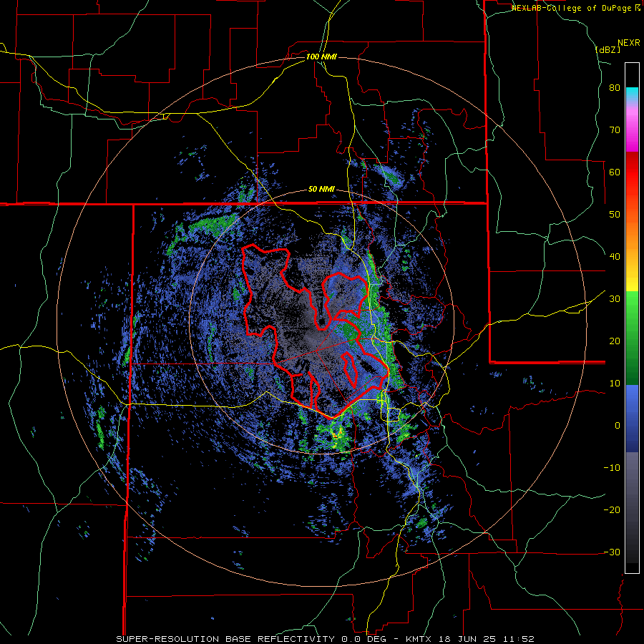Click the "SUPER-RESOLUTION BASE REFLECTIVITY" caption text

pyautogui.click(x=225, y=639)
